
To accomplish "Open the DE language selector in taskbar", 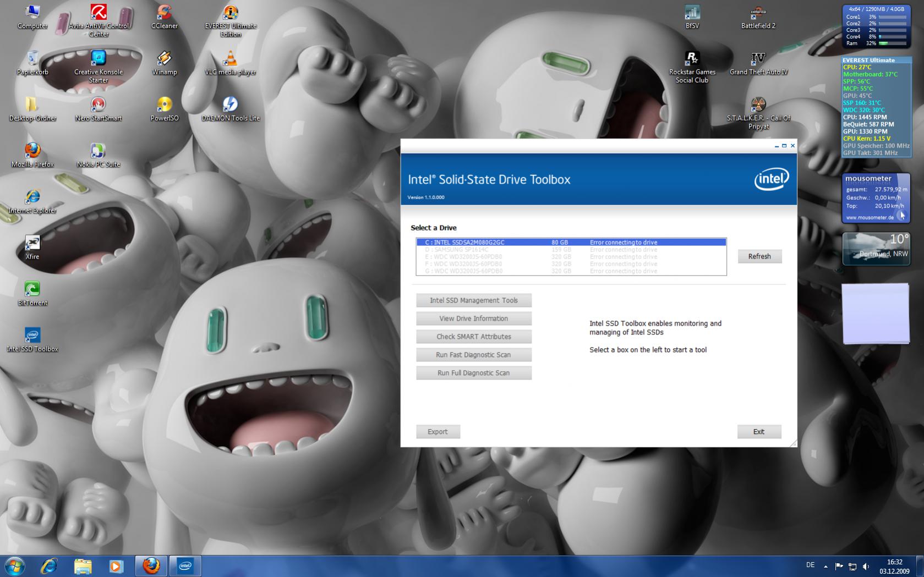I will pos(810,565).
